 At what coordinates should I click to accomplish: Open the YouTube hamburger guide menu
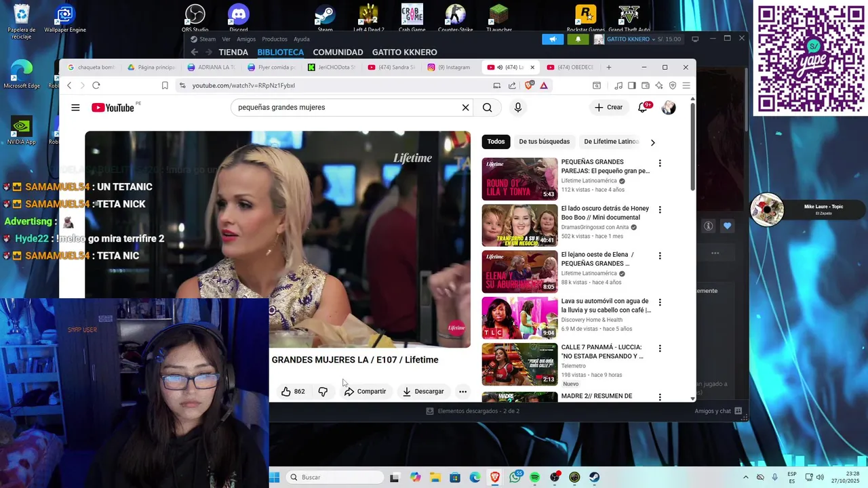point(75,107)
